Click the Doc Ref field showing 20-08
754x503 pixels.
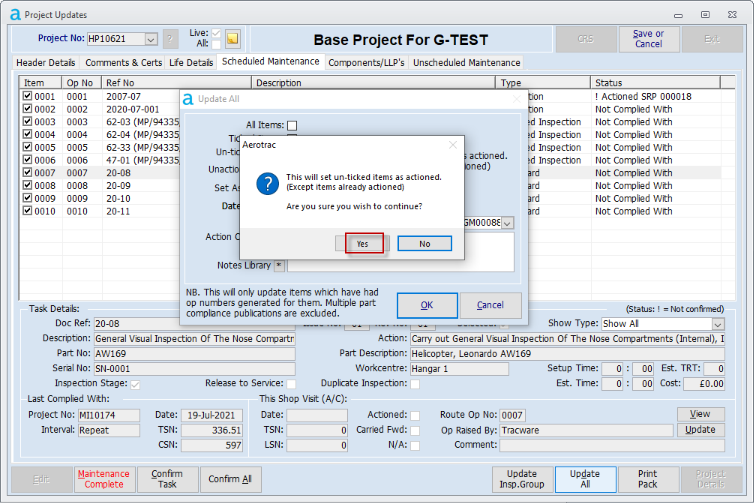pos(194,324)
